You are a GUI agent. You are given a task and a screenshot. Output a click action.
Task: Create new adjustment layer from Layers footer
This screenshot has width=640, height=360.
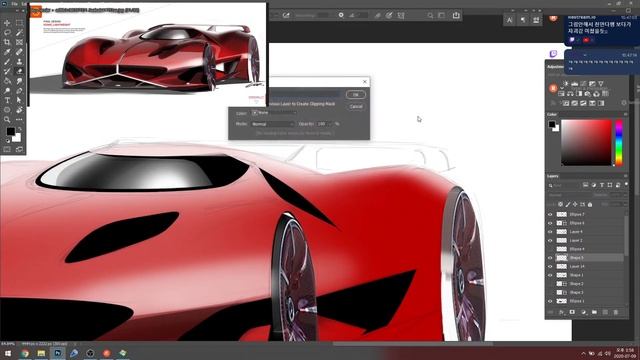pyautogui.click(x=583, y=312)
